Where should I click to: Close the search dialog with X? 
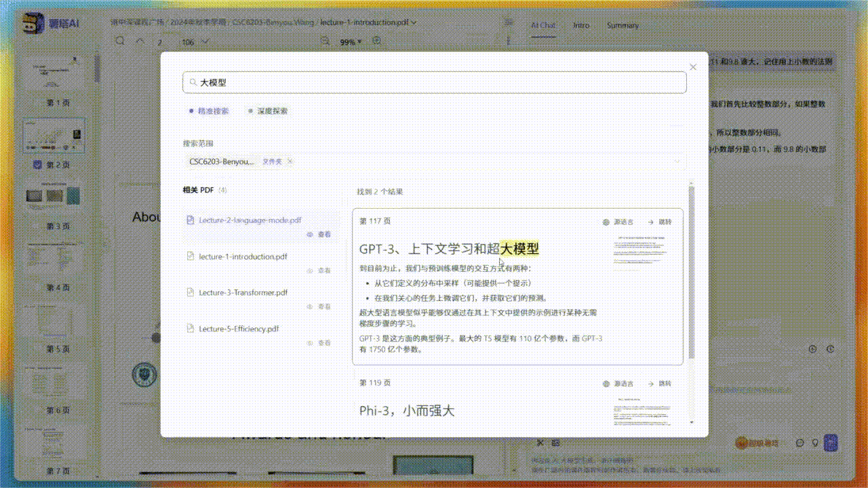692,67
